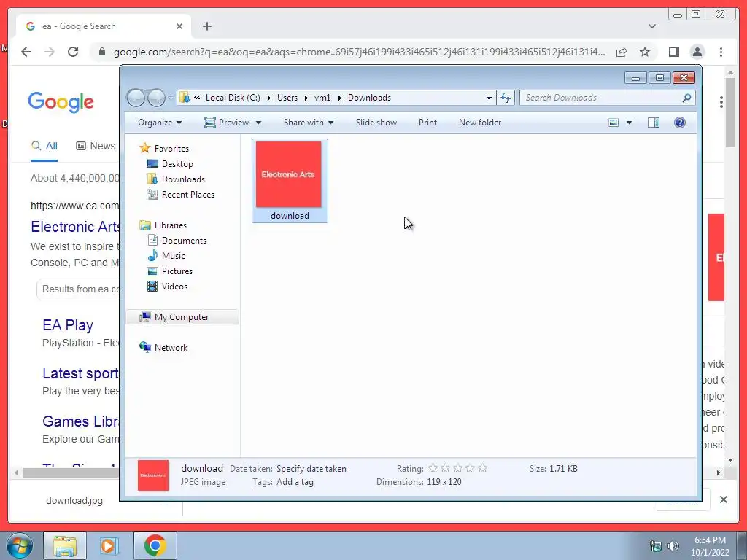Click Users in the address path
Image resolution: width=747 pixels, height=560 pixels.
coord(287,98)
